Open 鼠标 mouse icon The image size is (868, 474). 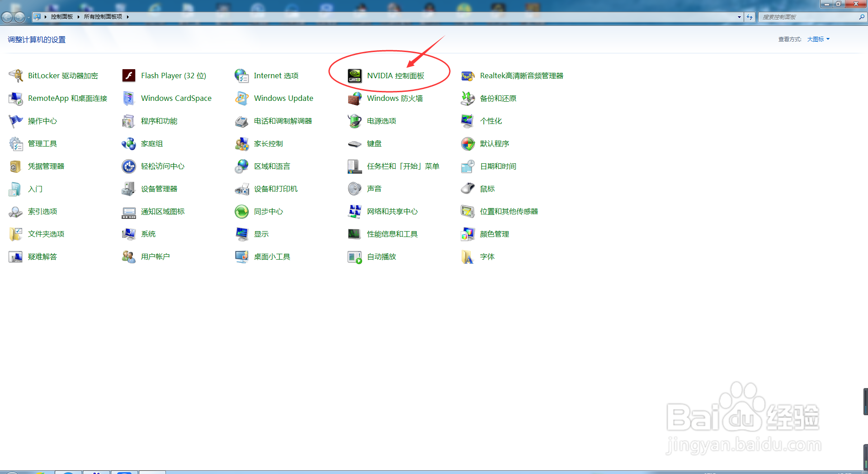point(468,189)
